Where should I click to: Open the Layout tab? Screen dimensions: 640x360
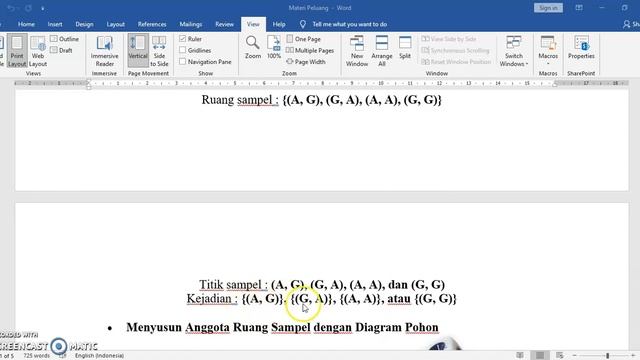(x=116, y=24)
